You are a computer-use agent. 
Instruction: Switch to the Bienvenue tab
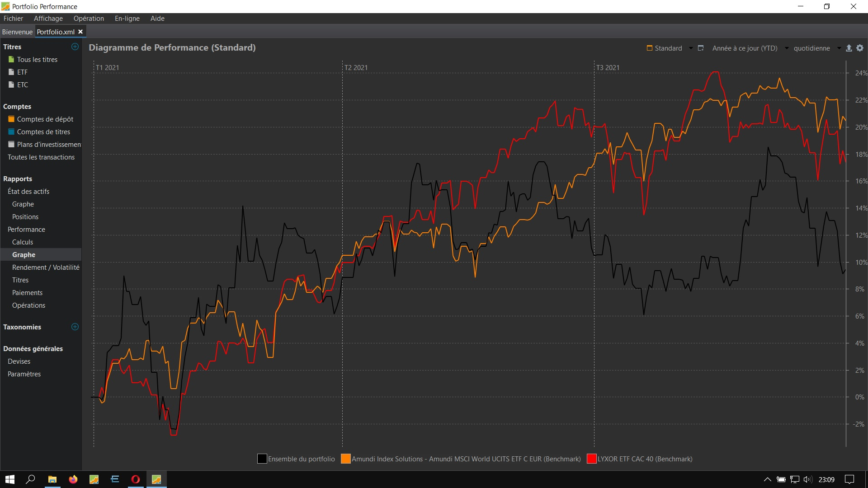click(x=17, y=32)
